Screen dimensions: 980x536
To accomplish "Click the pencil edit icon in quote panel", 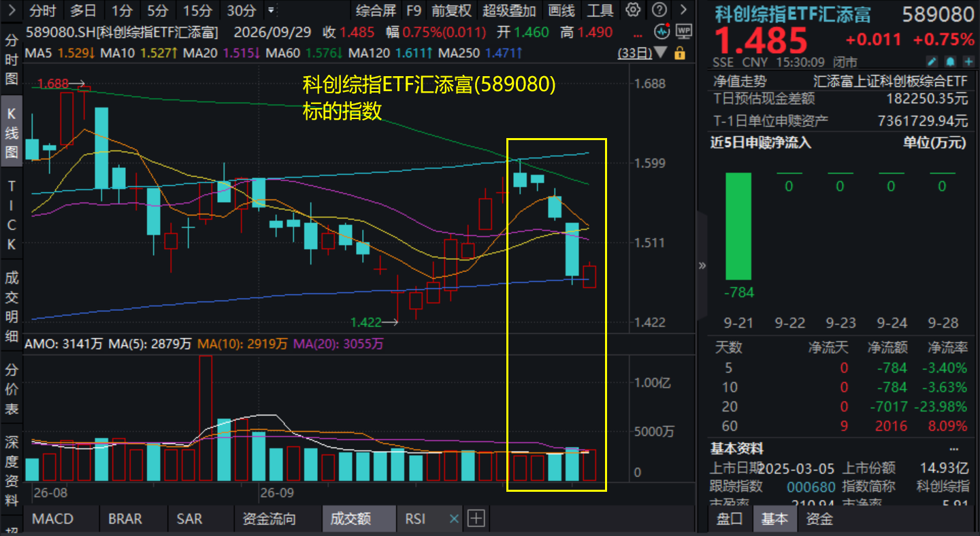I will pyautogui.click(x=932, y=62).
